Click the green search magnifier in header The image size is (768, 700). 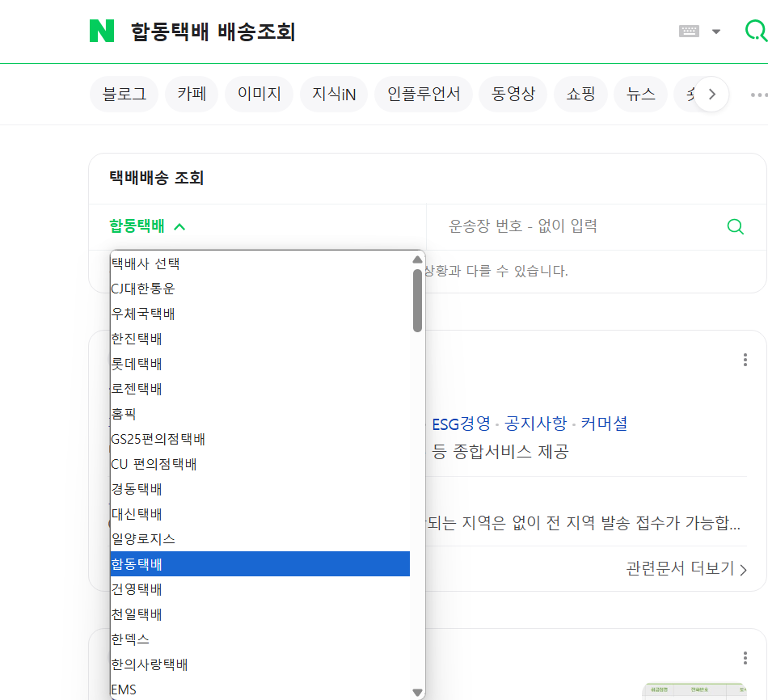click(x=756, y=31)
